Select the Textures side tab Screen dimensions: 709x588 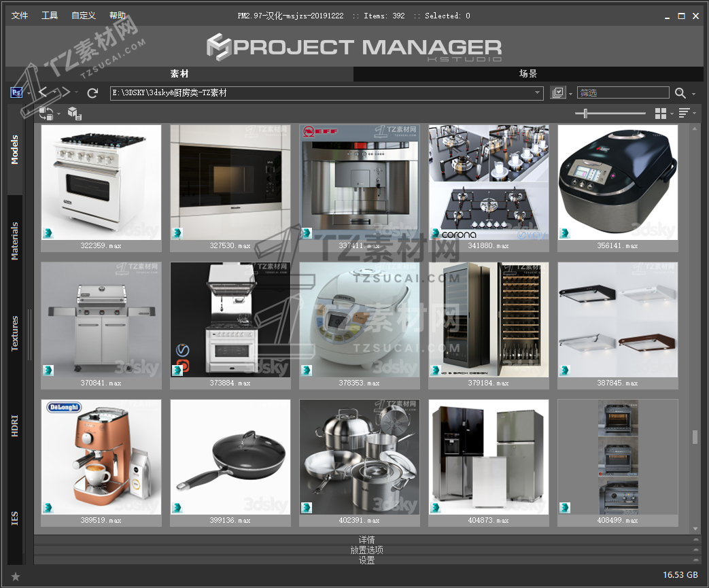pyautogui.click(x=15, y=333)
